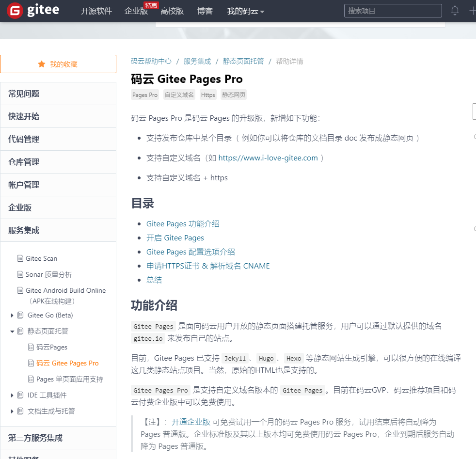Click the Pages Pro tag
Image resolution: width=476 pixels, height=459 pixels.
click(145, 95)
